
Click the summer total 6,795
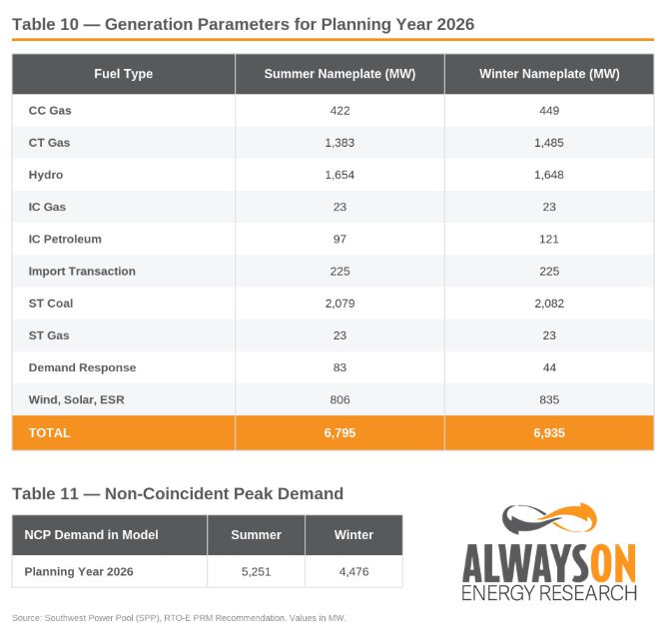point(339,433)
